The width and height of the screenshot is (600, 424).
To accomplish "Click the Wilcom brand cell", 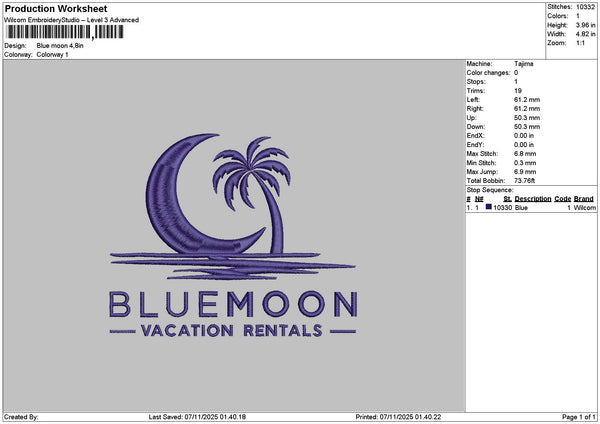I will point(585,207).
